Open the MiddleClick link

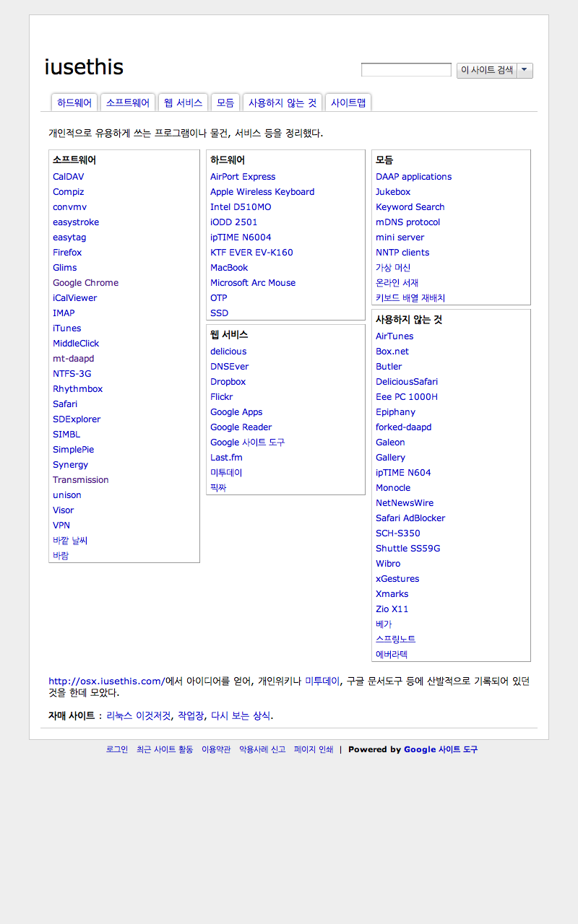76,344
